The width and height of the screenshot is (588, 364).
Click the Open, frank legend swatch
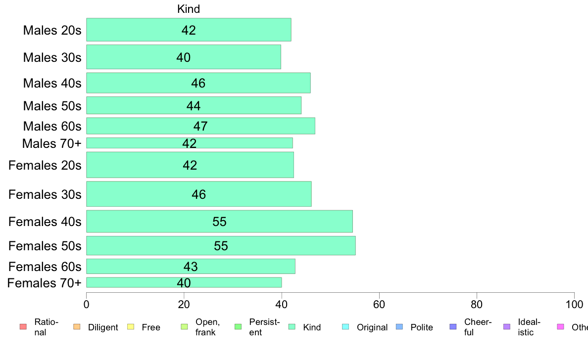[184, 327]
